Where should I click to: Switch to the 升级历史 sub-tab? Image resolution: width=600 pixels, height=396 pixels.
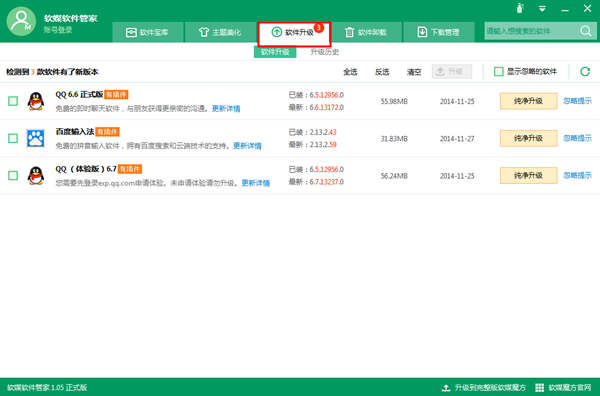pyautogui.click(x=324, y=52)
